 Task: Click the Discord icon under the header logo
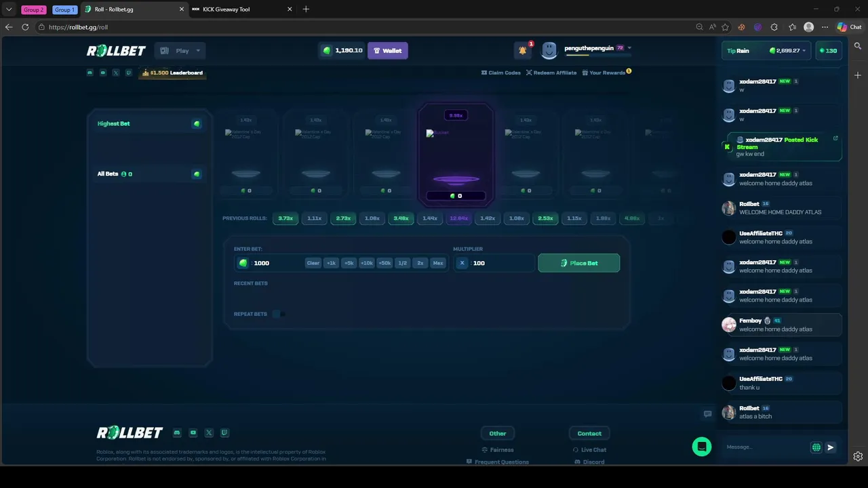(x=90, y=73)
